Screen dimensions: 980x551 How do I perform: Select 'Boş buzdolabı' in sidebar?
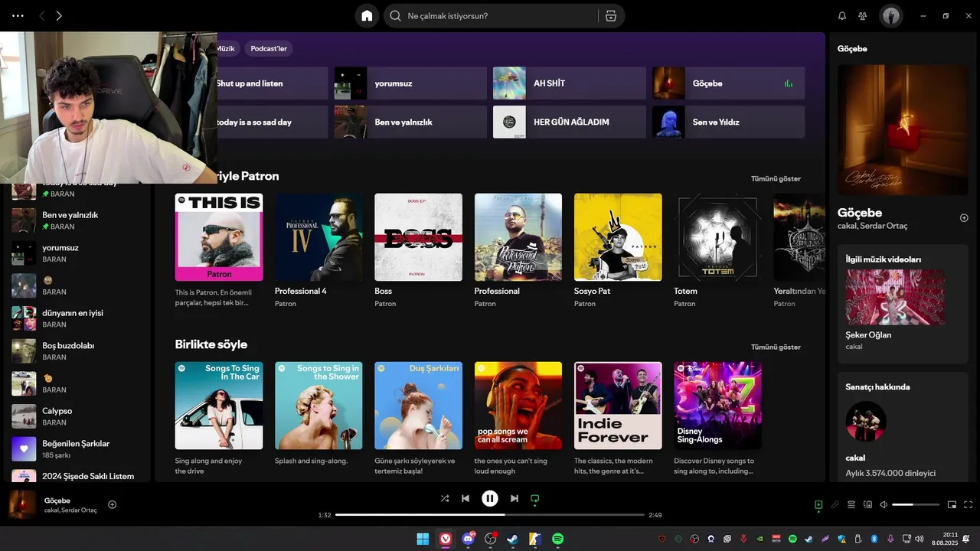pos(77,351)
